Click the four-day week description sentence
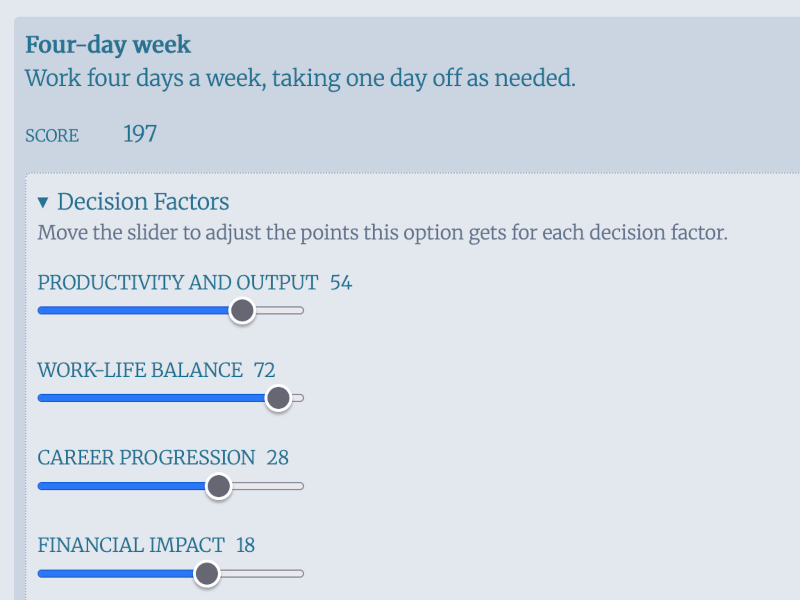Screen dimensions: 800x600 [x=300, y=77]
